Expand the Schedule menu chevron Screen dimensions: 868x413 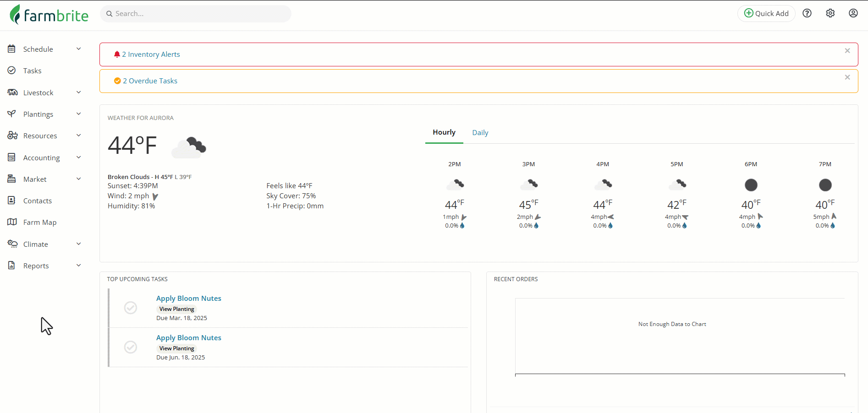pyautogui.click(x=79, y=49)
